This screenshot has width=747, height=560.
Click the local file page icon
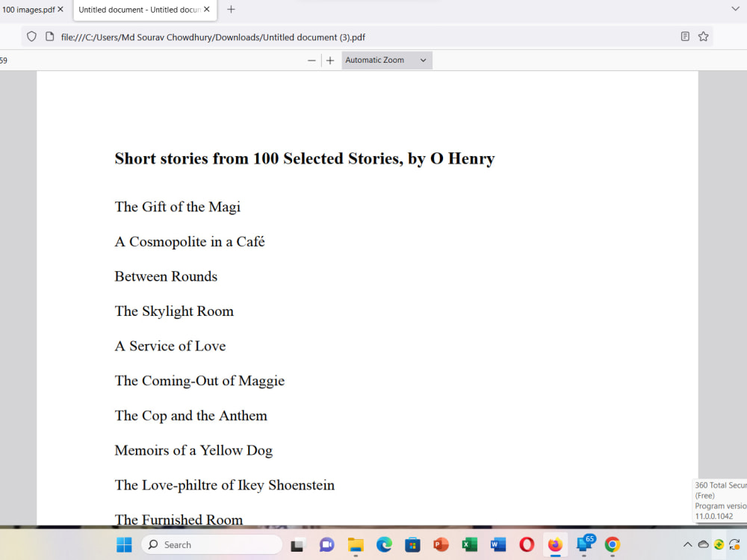click(49, 37)
